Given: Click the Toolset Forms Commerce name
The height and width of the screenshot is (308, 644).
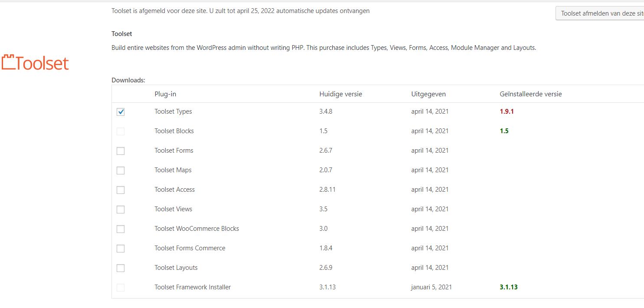Looking at the screenshot, I should click(x=190, y=248).
